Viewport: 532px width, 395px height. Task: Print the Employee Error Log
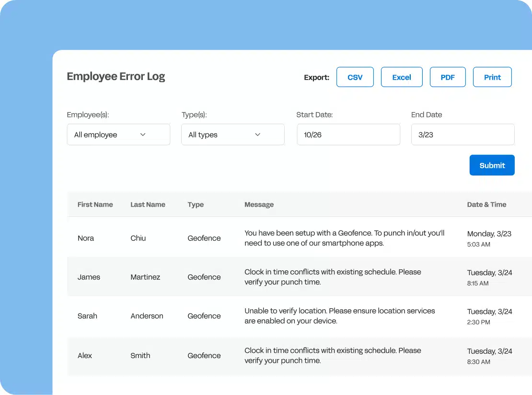pos(492,77)
